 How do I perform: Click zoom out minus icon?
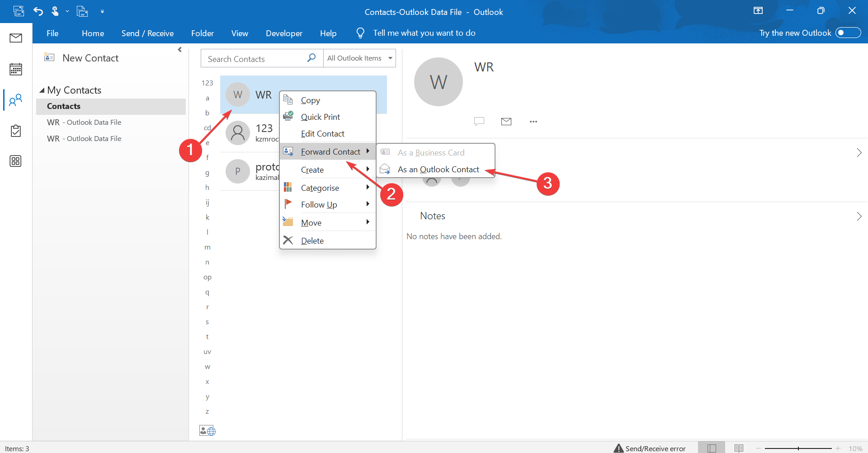(758, 448)
